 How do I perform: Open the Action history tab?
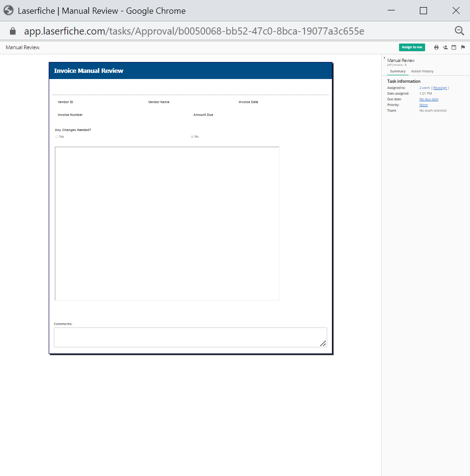(422, 71)
